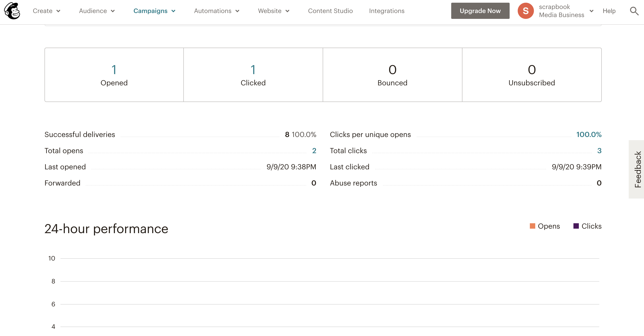
Task: Expand the Create menu chevron
Action: [x=58, y=11]
